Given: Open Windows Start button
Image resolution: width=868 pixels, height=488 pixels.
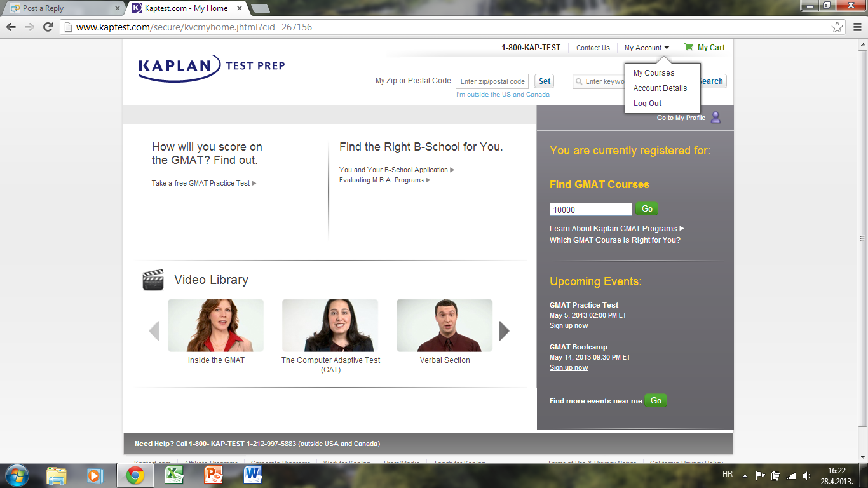Looking at the screenshot, I should coord(16,475).
